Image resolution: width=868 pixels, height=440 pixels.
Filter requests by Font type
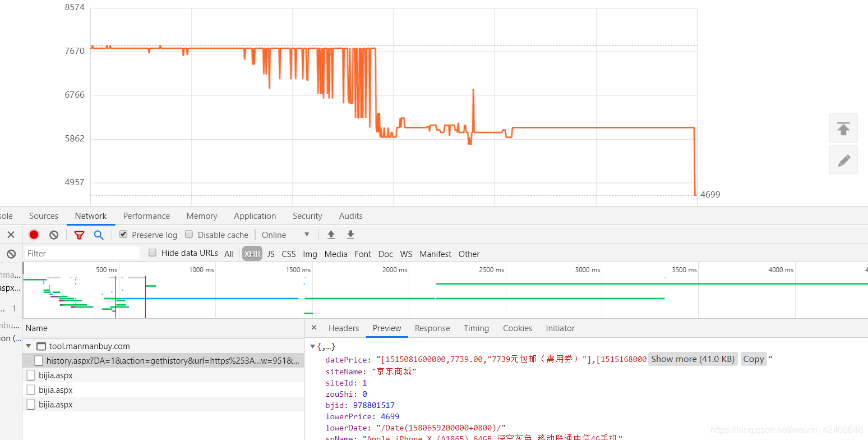363,254
